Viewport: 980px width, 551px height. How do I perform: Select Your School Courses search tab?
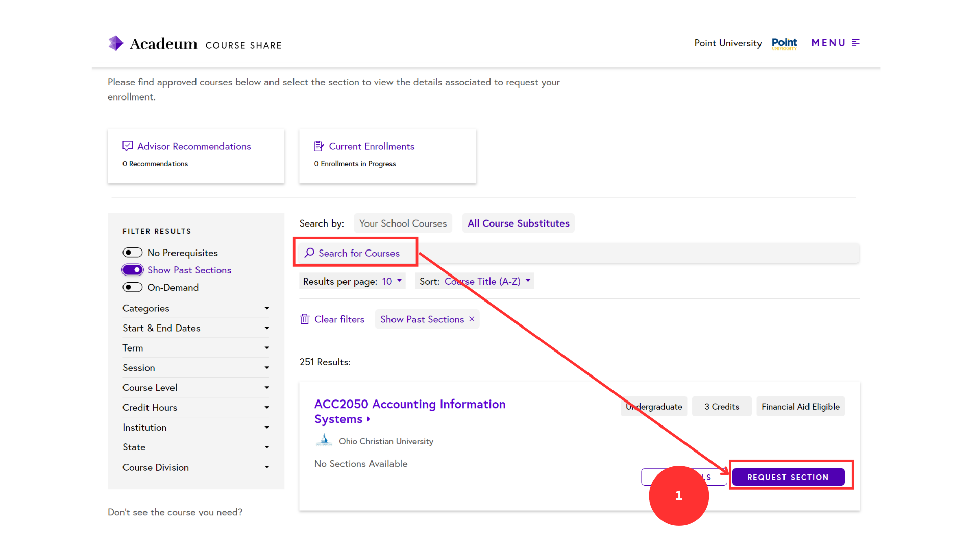tap(403, 223)
